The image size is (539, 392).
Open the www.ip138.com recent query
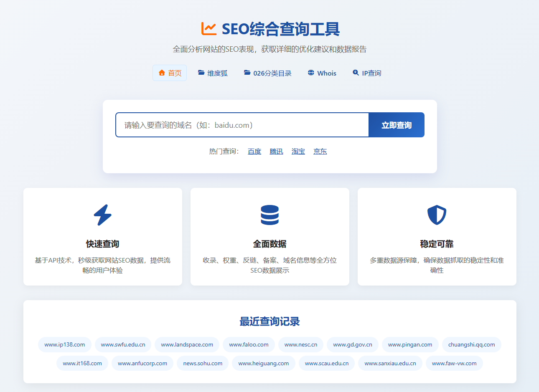coord(65,344)
